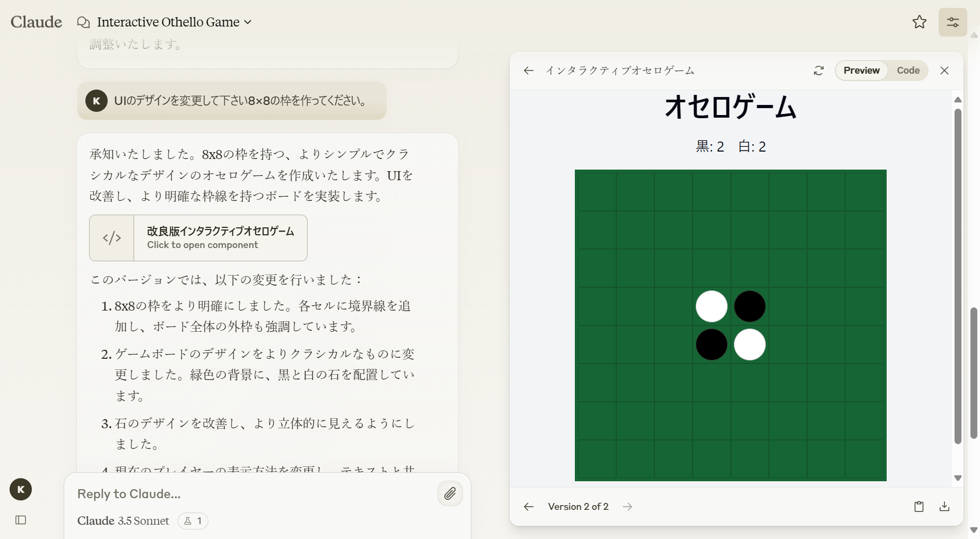
Task: Close the artifact panel
Action: (x=944, y=70)
